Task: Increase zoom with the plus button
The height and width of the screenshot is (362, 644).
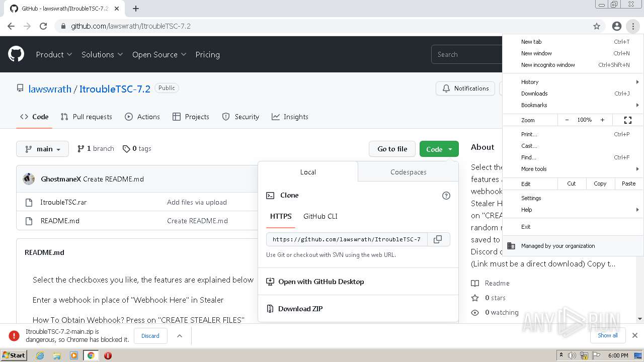Action: click(x=602, y=120)
